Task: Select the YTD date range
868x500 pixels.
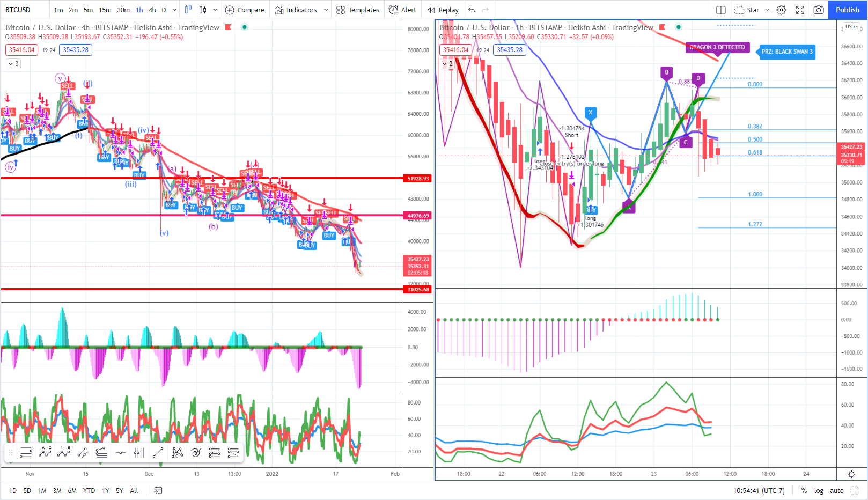Action: (x=89, y=490)
